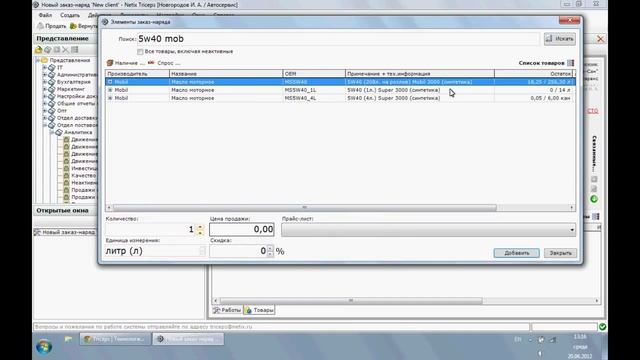This screenshot has width=640, height=360.
Task: Select the Качество report tree item
Action: click(83, 176)
